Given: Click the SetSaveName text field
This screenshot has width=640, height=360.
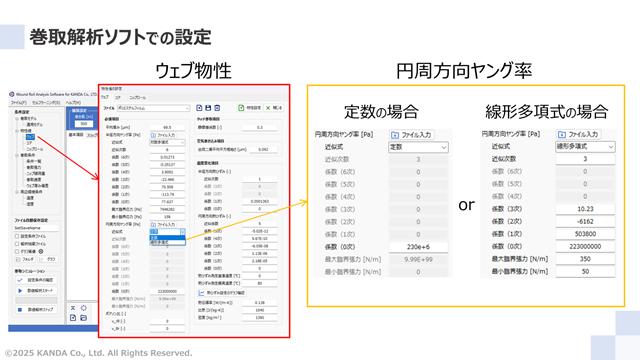Looking at the screenshot, I should [36, 228].
